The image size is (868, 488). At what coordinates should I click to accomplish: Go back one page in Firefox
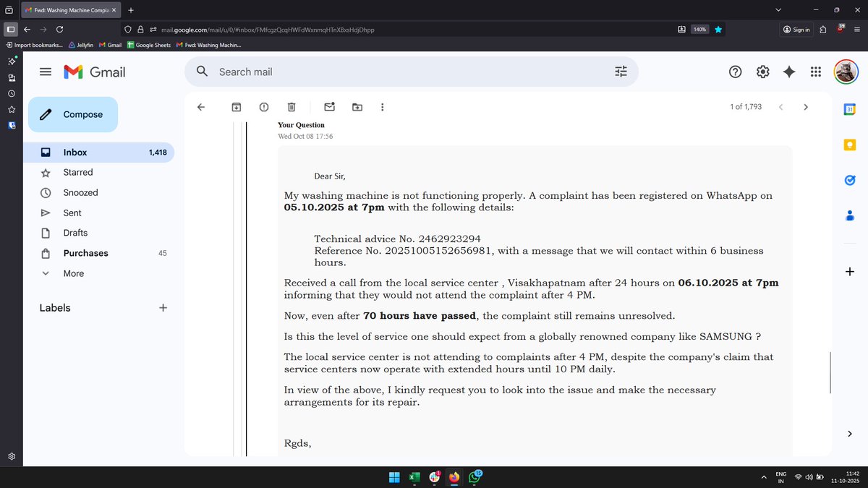tap(27, 30)
